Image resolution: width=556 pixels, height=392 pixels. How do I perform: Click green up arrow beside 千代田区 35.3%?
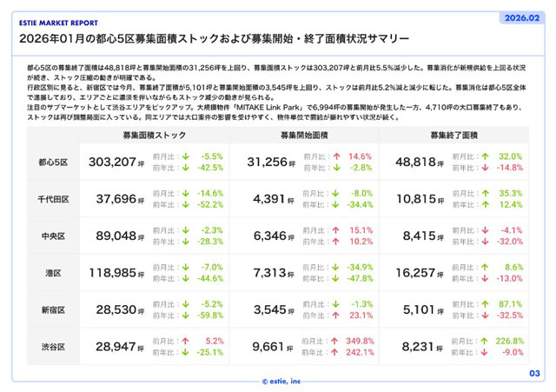point(486,193)
